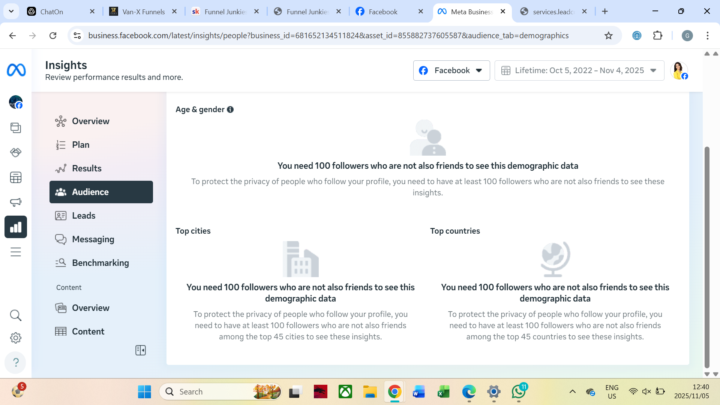Bookmark this page with the star icon

(x=608, y=35)
